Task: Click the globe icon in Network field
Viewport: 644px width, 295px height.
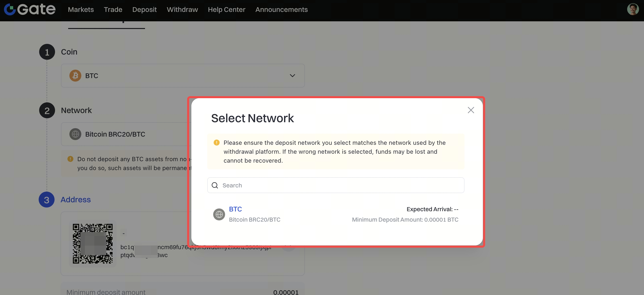Action: 75,134
